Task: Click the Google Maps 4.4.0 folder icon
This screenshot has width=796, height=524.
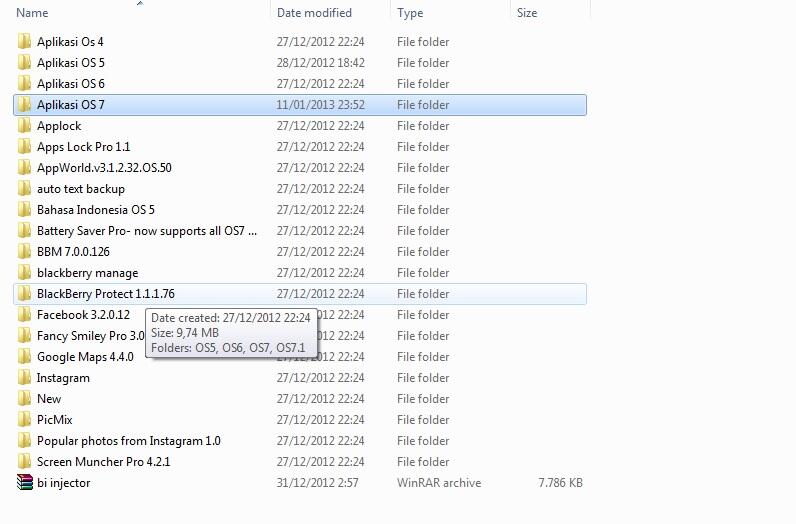Action: click(24, 357)
